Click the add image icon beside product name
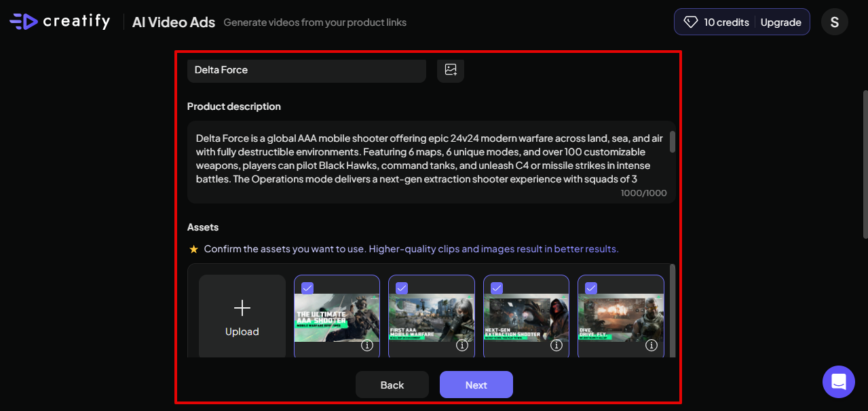The image size is (868, 411). click(x=451, y=70)
